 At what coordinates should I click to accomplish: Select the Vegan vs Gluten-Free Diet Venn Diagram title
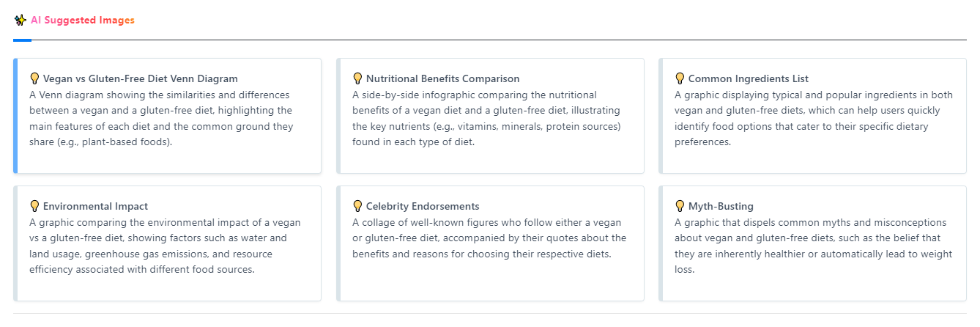click(141, 78)
